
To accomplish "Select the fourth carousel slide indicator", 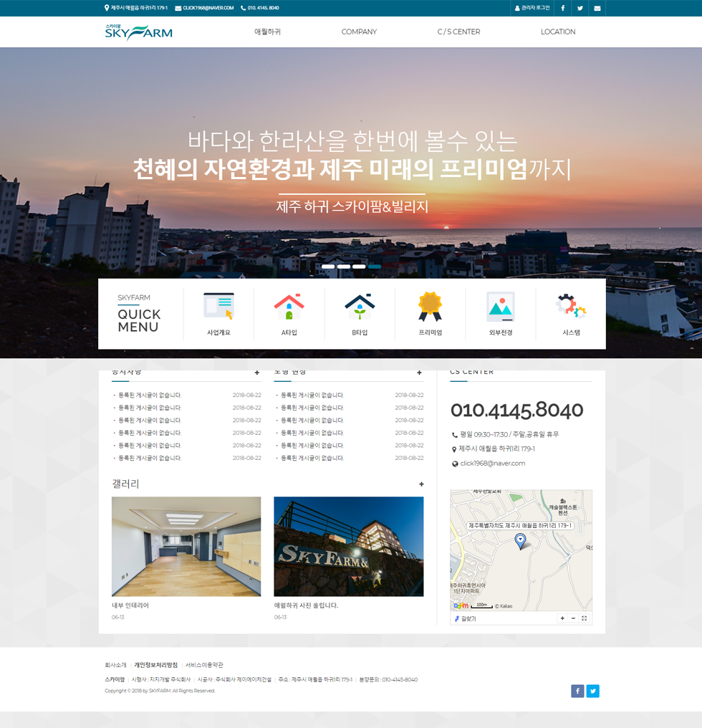I will 374,267.
